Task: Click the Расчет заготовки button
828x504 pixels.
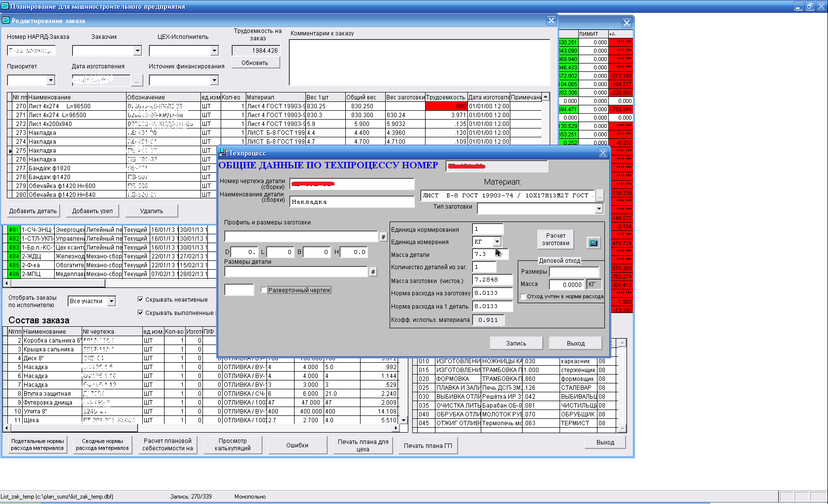Action: click(556, 239)
